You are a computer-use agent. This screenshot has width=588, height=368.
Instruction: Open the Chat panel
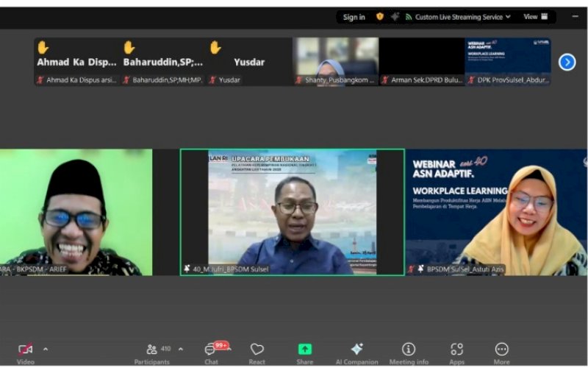(x=212, y=350)
